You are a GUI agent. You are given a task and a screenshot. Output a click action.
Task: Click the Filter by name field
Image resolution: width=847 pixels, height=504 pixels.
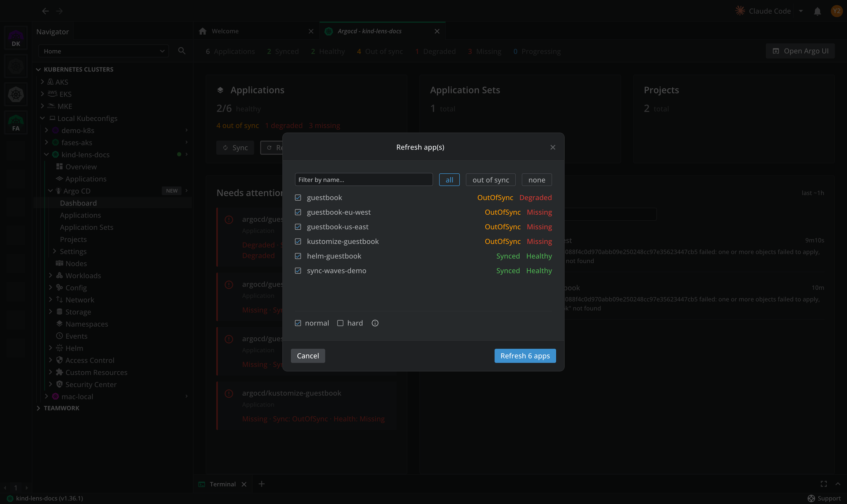coord(364,179)
